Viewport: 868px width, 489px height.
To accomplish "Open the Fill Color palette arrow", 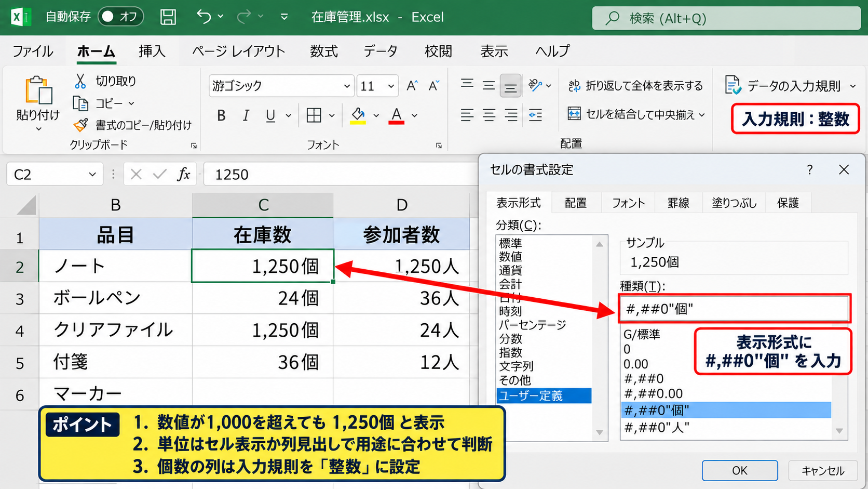I will [376, 115].
